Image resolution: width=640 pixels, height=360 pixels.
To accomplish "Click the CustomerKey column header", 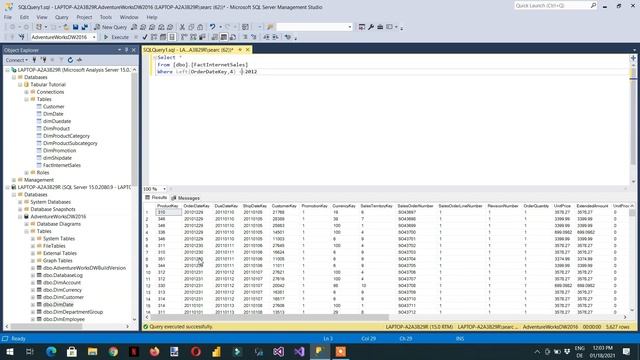I will (x=284, y=206).
